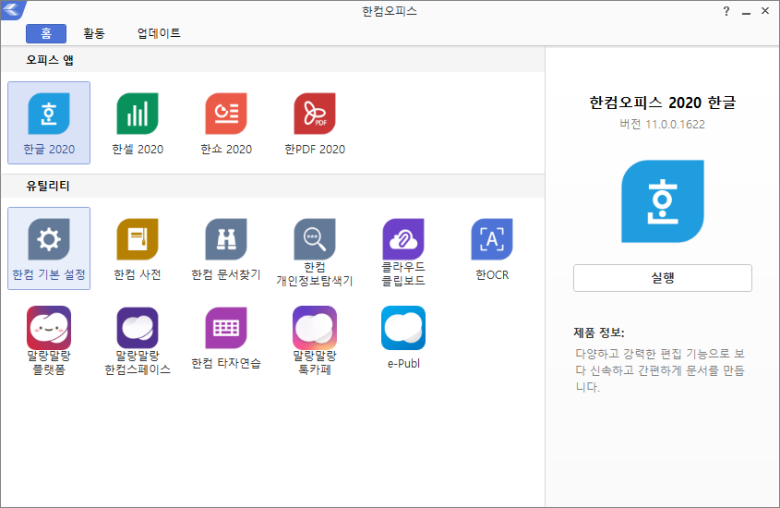Click the 제품 정보: label
780x508 pixels.
pos(599,332)
